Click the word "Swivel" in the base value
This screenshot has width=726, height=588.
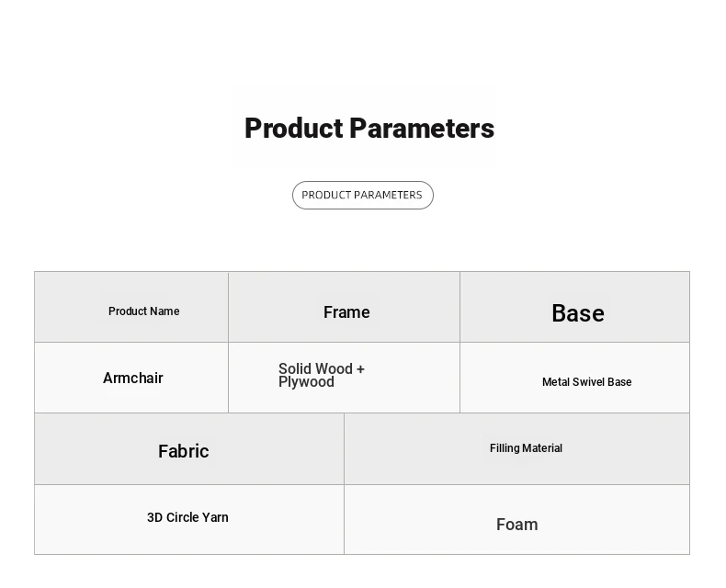[588, 382]
